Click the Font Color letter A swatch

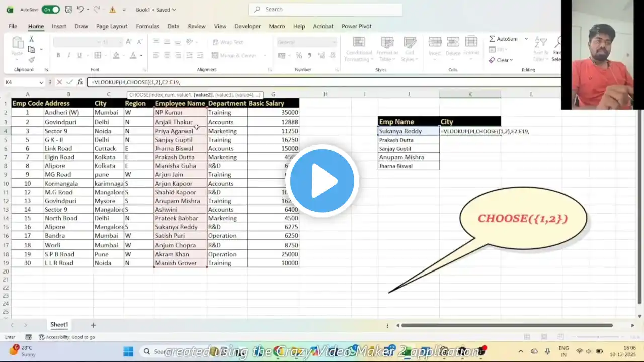click(x=133, y=55)
